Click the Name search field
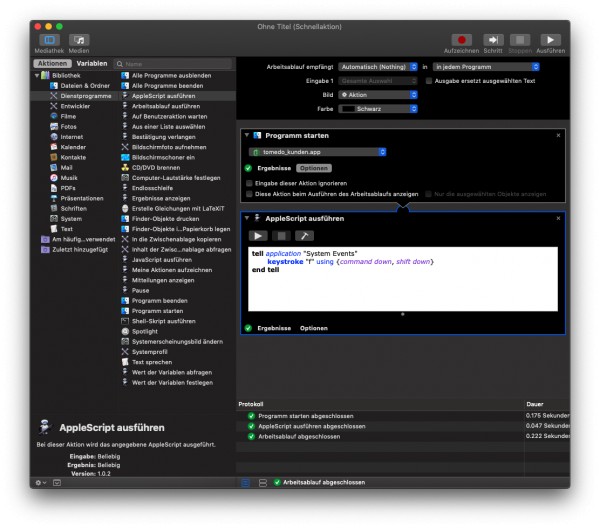600x528 pixels. [173, 64]
